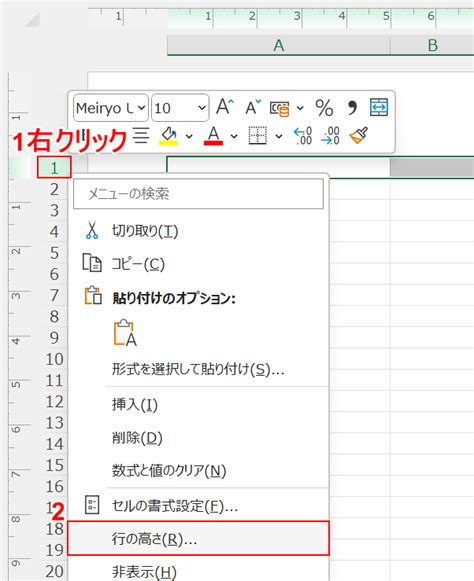Choose 挿入(I) from the context menu
474x581 pixels.
[x=198, y=405]
